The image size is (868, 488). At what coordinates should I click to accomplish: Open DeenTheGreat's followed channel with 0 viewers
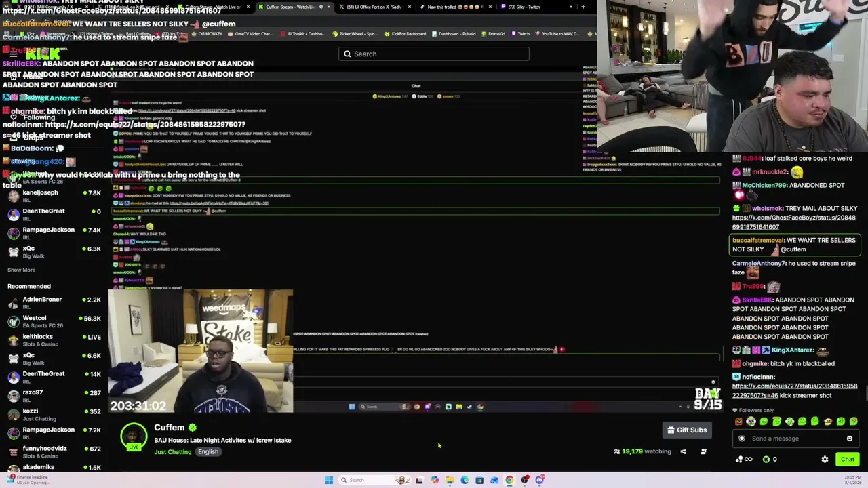(x=54, y=214)
